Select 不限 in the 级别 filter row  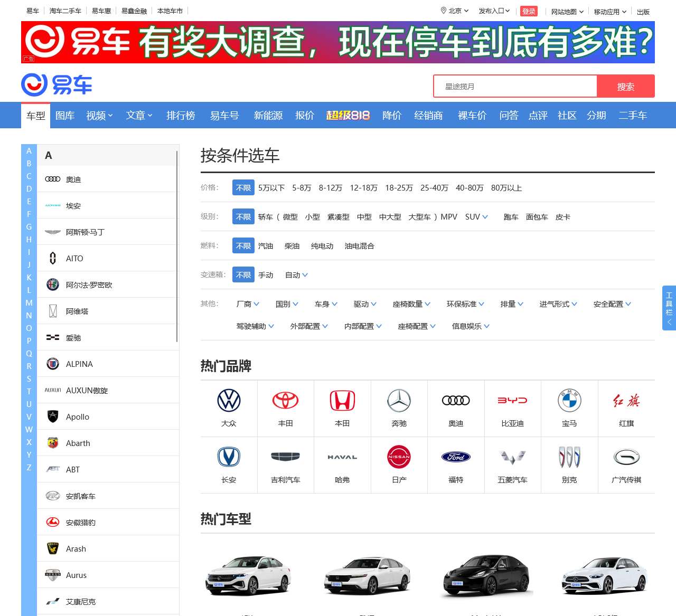(x=243, y=217)
